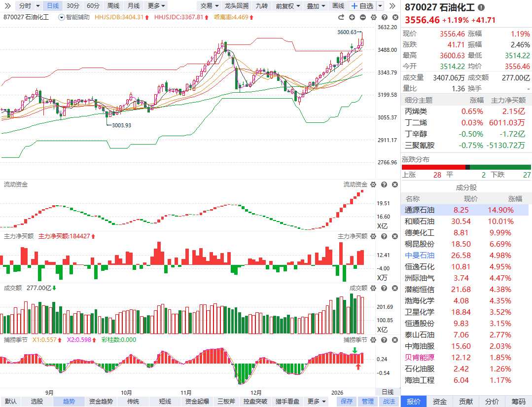Viewport: 532px width, 407px height.
Task: Click info icon next to 石油化工 title
Action: (481, 7)
